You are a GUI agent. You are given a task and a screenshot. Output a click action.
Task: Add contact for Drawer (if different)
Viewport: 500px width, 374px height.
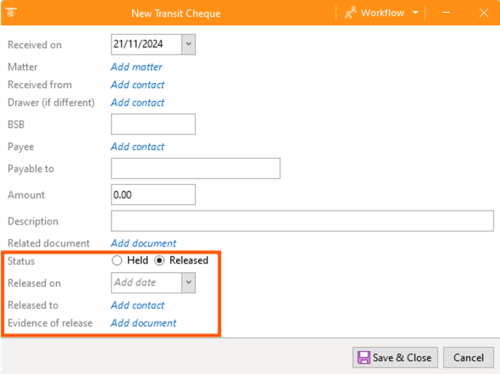[x=137, y=102]
